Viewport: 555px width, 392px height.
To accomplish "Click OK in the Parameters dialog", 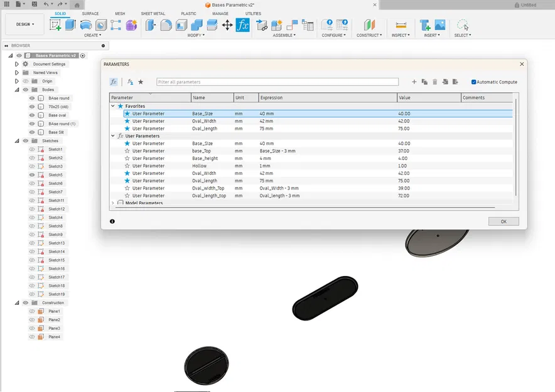I will point(504,221).
